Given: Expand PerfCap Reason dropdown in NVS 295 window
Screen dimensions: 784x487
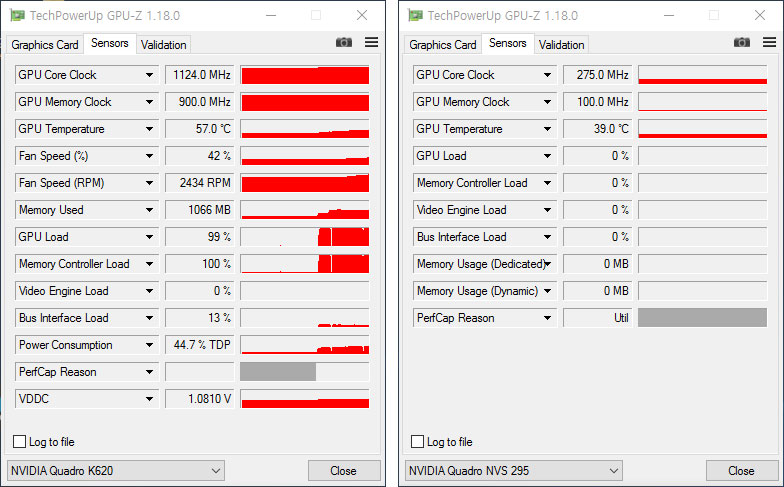Looking at the screenshot, I should [548, 318].
